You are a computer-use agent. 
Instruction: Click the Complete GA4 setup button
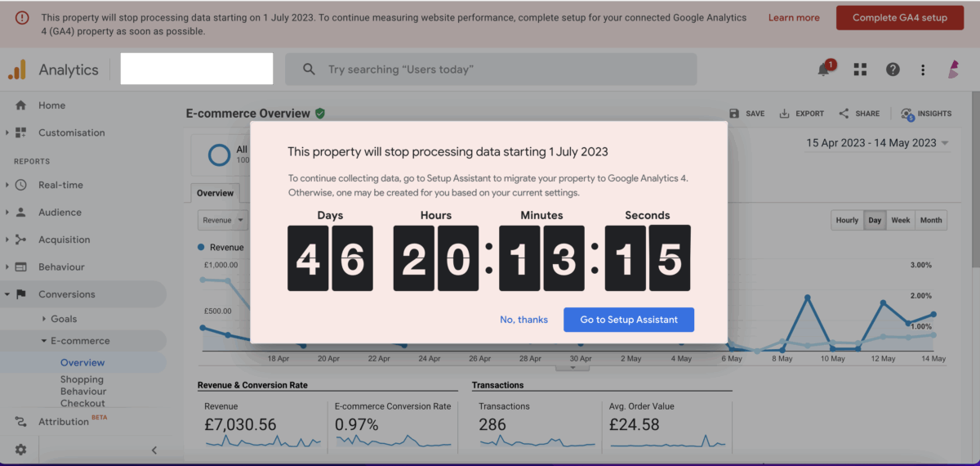(x=899, y=18)
